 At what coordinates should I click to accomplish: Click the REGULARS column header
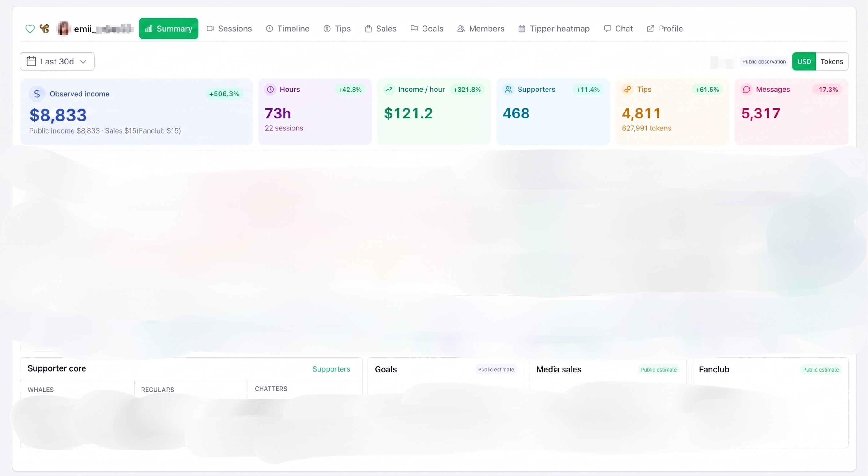coord(158,390)
